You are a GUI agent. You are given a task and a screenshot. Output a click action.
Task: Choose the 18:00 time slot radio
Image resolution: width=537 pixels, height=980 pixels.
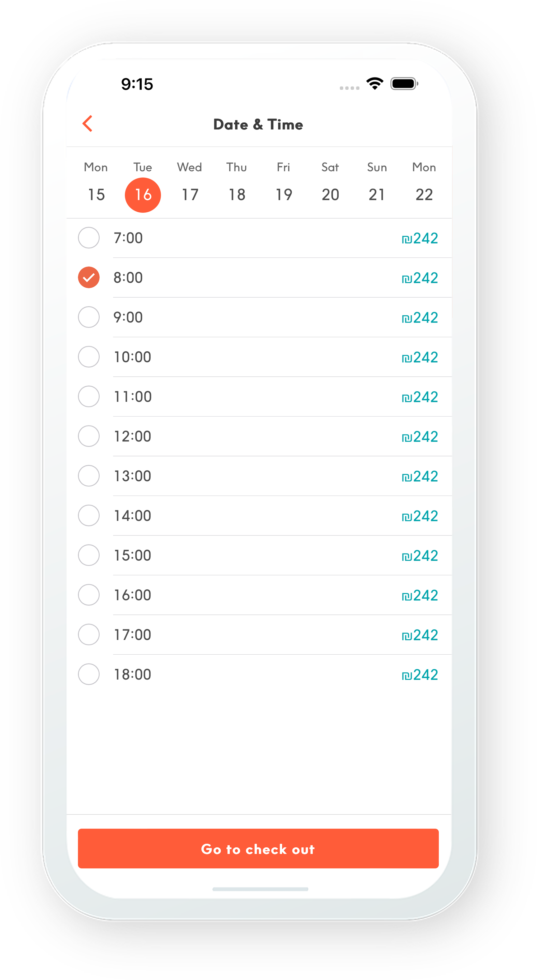89,674
